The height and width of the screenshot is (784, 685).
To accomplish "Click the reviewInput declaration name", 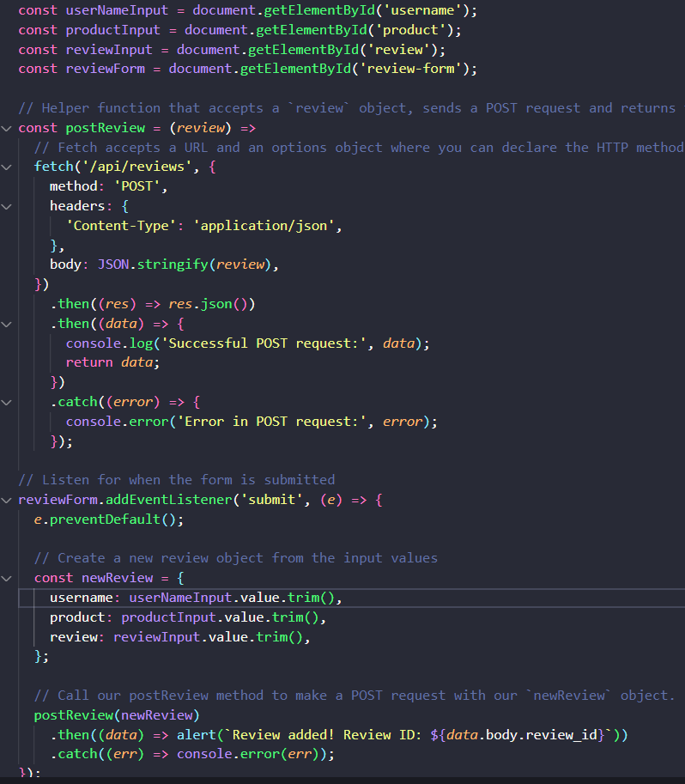I will pyautogui.click(x=109, y=50).
